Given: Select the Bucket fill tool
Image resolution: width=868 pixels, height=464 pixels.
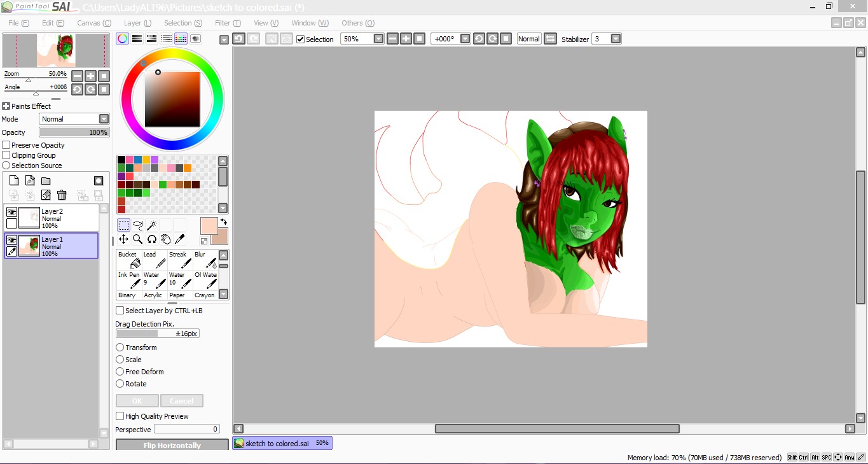Looking at the screenshot, I should point(128,260).
